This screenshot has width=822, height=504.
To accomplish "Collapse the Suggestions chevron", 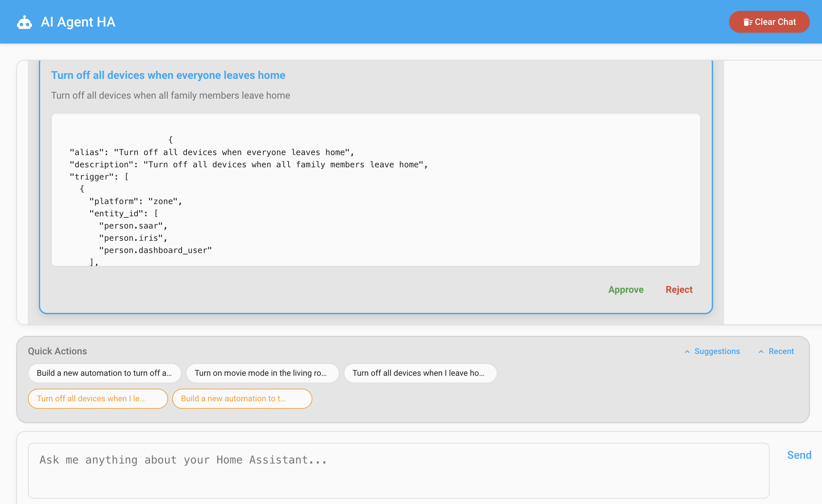I will pyautogui.click(x=687, y=352).
